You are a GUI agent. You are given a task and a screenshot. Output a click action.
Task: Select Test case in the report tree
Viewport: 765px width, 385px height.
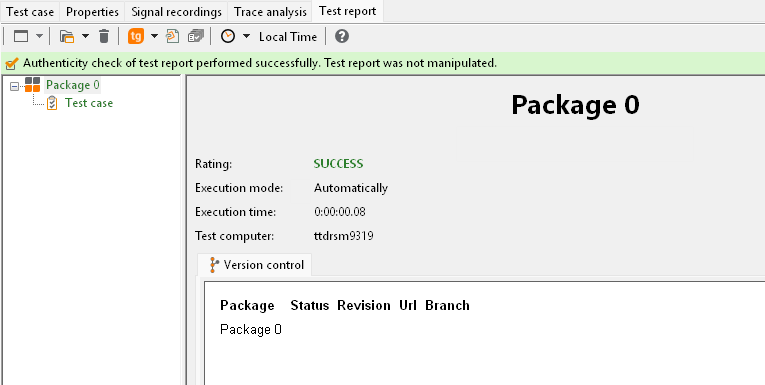[89, 103]
